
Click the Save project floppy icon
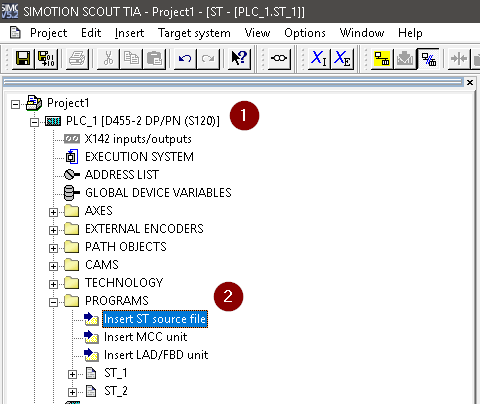click(23, 59)
